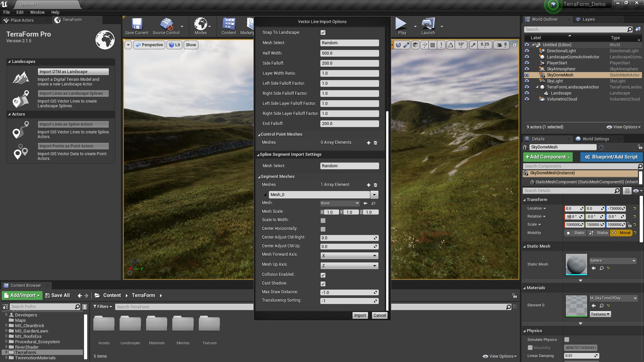
Task: Click Center Adjust CM Right spinner field
Action: click(349, 238)
